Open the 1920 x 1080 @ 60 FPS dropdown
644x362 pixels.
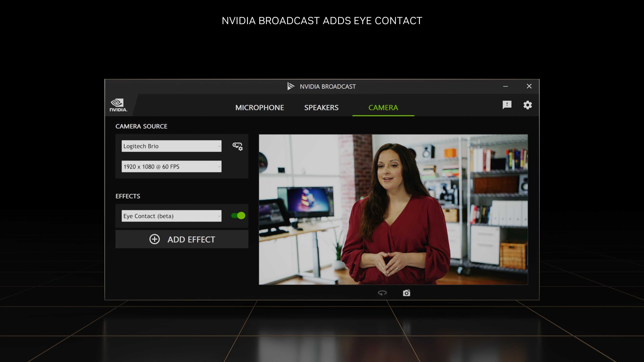(172, 167)
